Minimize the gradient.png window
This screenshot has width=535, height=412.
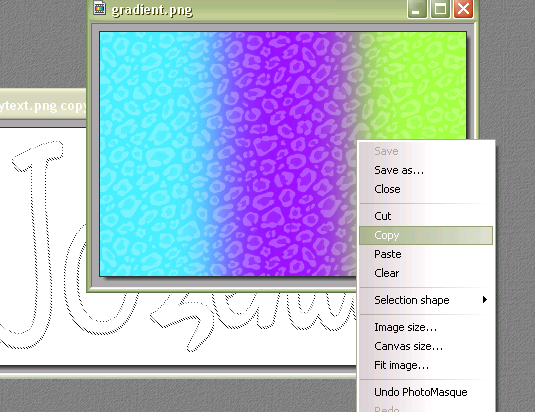coord(417,9)
